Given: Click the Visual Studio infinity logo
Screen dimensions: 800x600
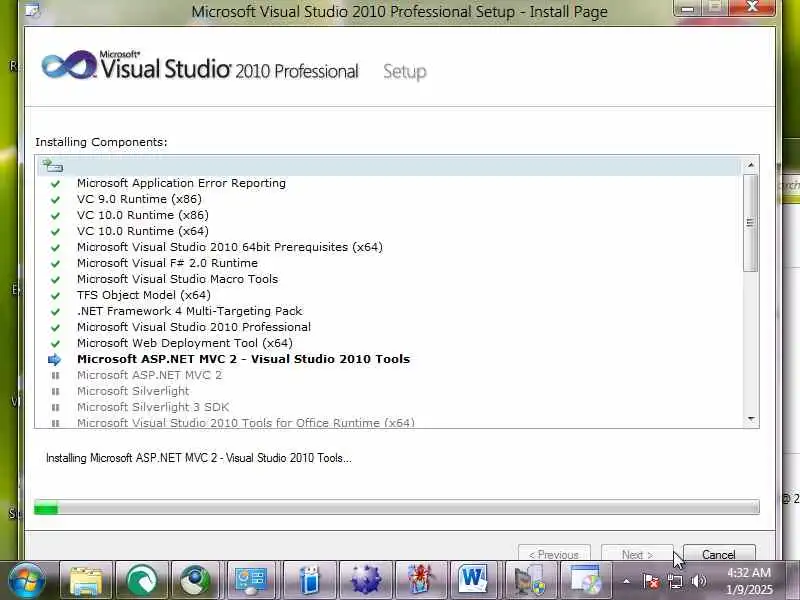Looking at the screenshot, I should click(x=69, y=65).
